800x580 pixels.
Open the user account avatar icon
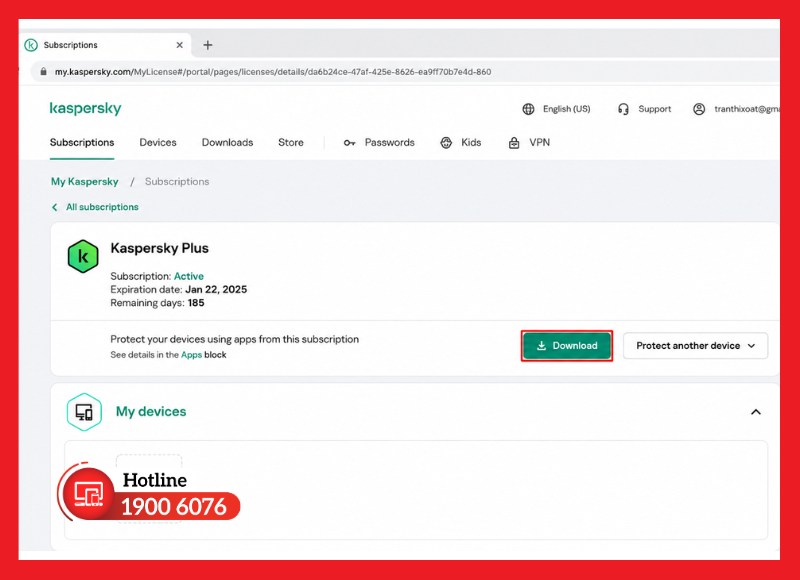[699, 109]
